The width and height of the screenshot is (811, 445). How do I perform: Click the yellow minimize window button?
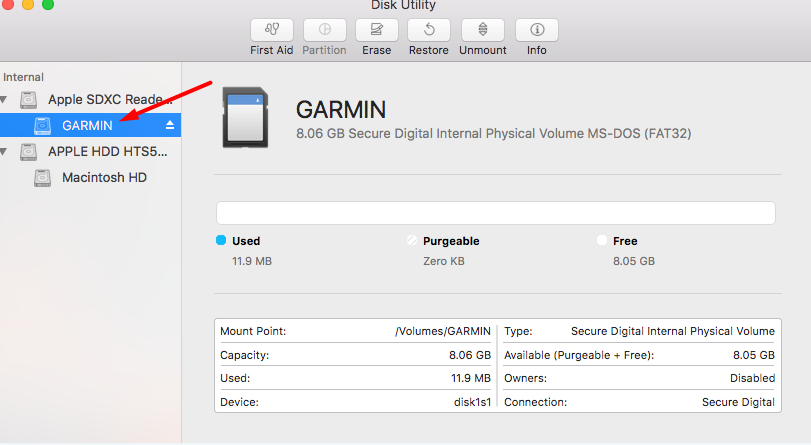[28, 4]
